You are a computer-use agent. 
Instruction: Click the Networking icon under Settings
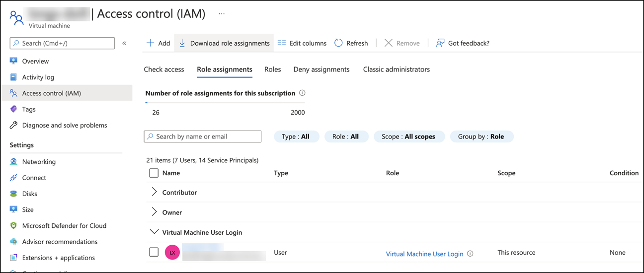pyautogui.click(x=13, y=162)
